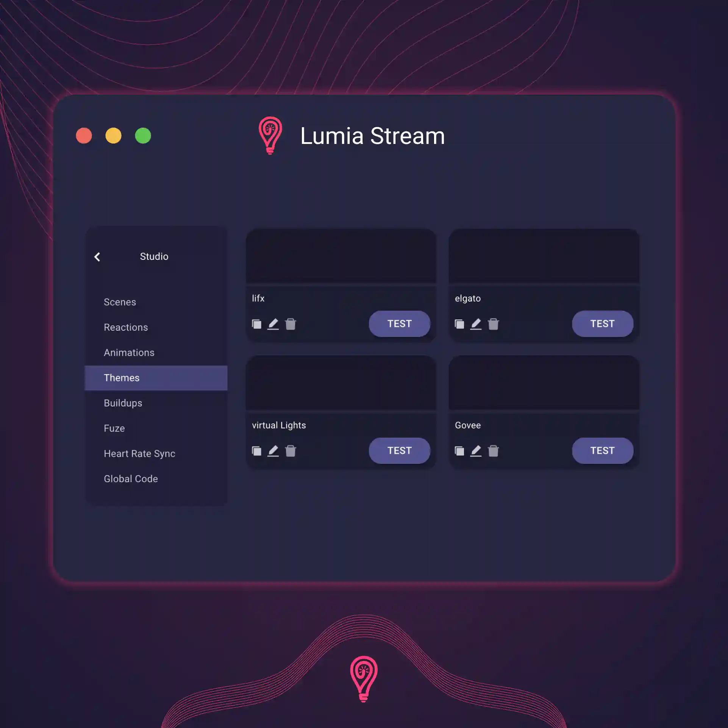Click the delete icon for virtual Lights theme
The height and width of the screenshot is (728, 728).
pyautogui.click(x=291, y=451)
